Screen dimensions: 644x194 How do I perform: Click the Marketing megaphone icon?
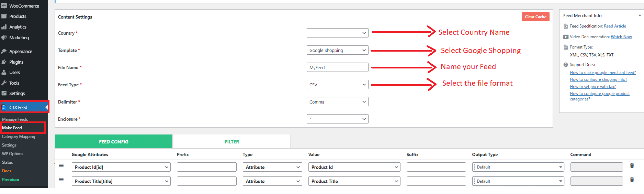click(4, 37)
